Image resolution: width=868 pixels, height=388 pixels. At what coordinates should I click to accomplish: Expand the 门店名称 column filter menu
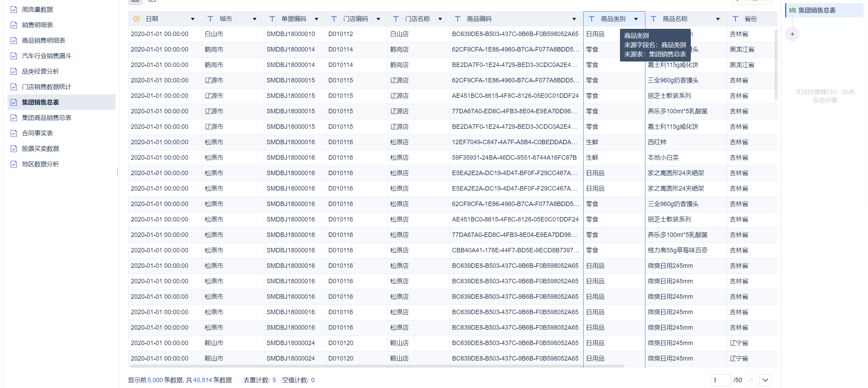pos(440,19)
